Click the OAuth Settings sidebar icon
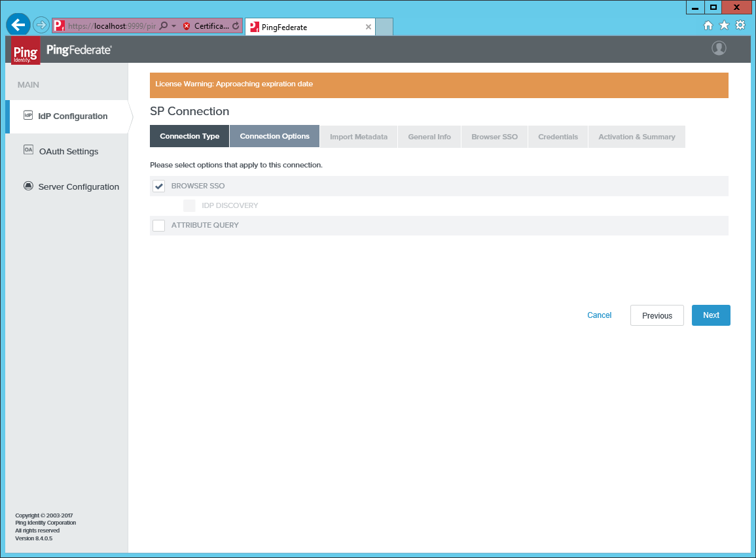 (28, 150)
